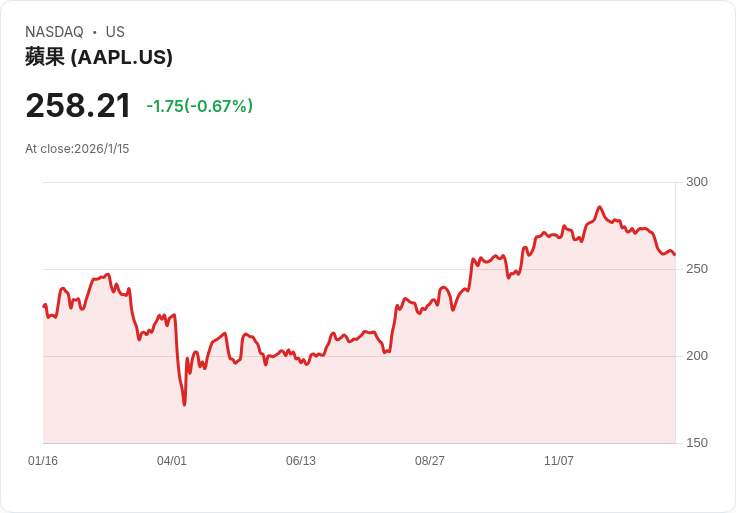The width and height of the screenshot is (736, 513).
Task: Click the NASDAQ exchange label
Action: point(54,32)
